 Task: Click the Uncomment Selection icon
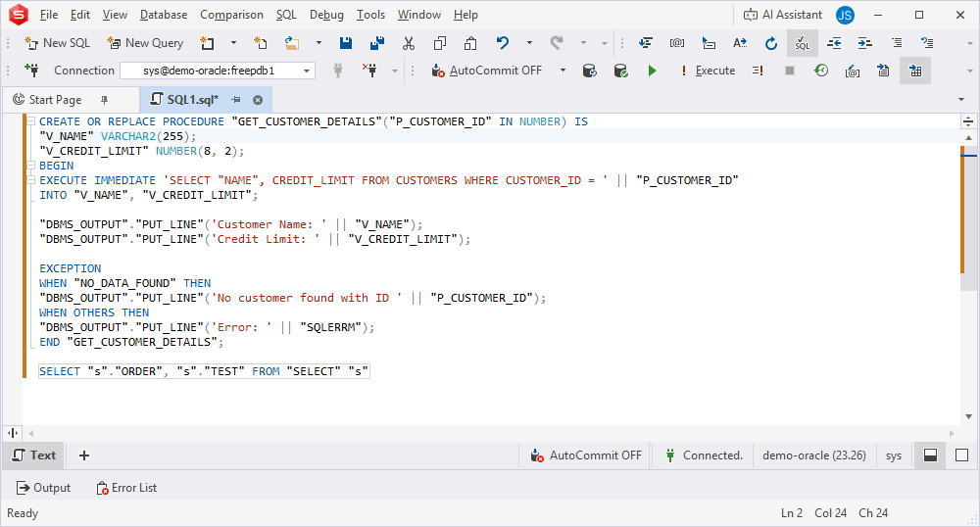[x=927, y=43]
